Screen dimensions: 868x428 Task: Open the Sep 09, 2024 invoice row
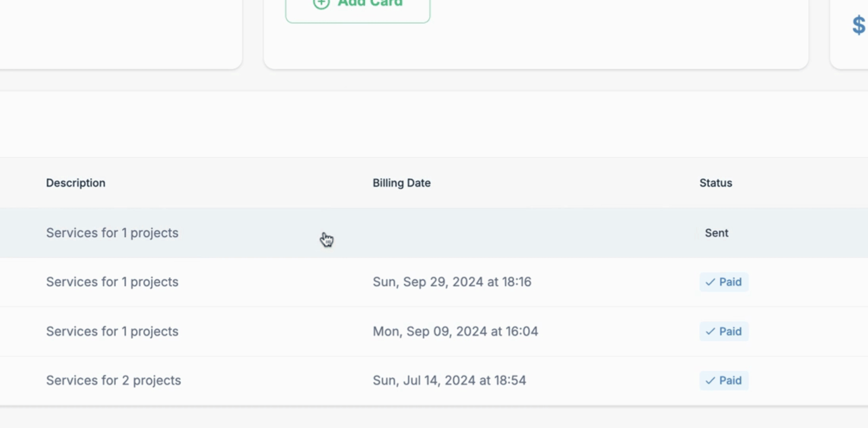pyautogui.click(x=434, y=331)
